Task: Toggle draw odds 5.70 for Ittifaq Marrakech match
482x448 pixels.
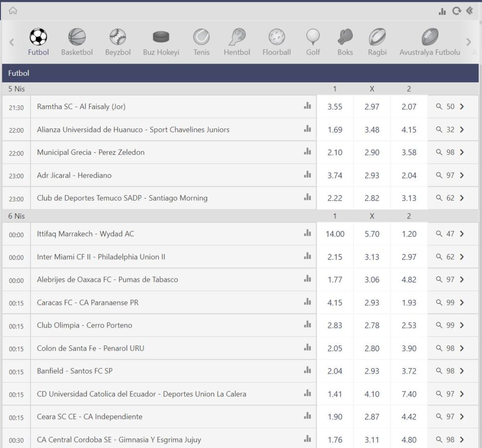Action: (x=372, y=234)
